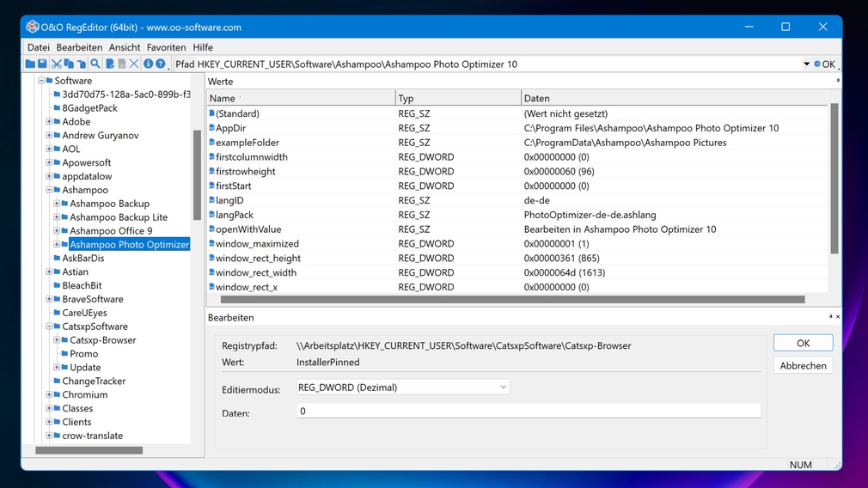868x488 pixels.
Task: Expand the Adobe tree node
Action: click(49, 122)
